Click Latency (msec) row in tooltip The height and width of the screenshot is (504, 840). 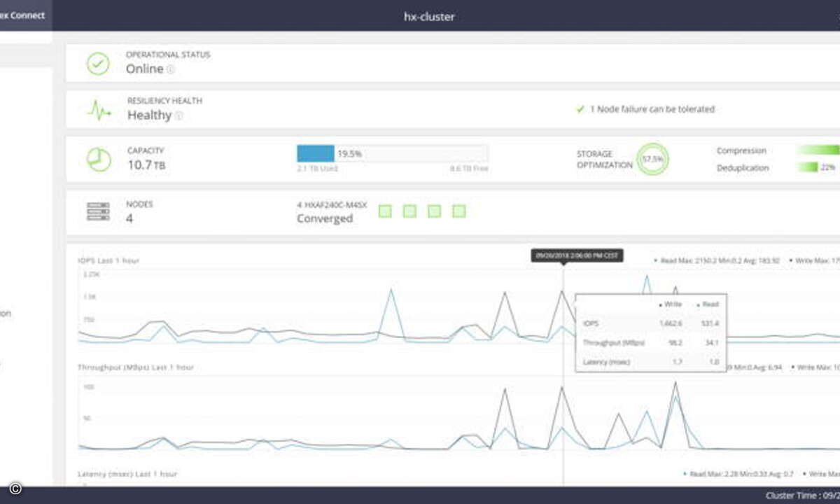651,362
